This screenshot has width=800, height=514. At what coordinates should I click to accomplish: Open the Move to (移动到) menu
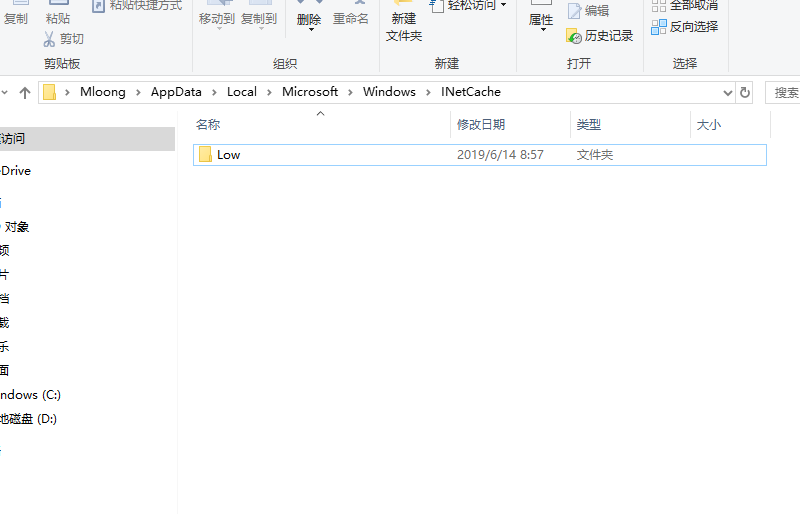[x=217, y=15]
